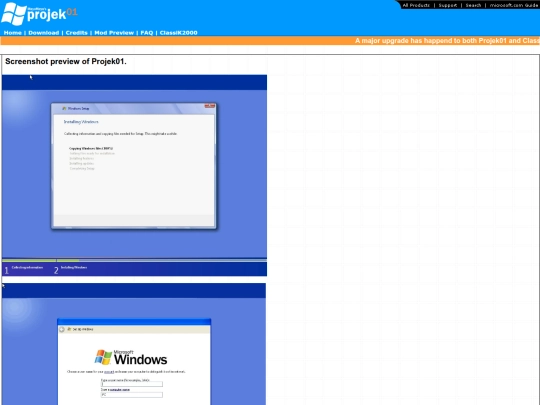Viewport: 540px width, 405px height.
Task: Click the round back arrow in second screenshot
Action: 62,329
